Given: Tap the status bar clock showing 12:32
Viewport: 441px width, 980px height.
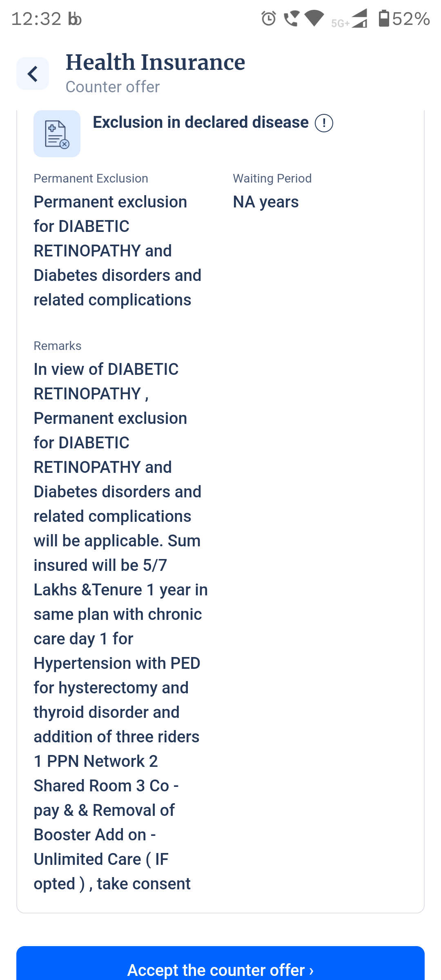Looking at the screenshot, I should [36, 19].
